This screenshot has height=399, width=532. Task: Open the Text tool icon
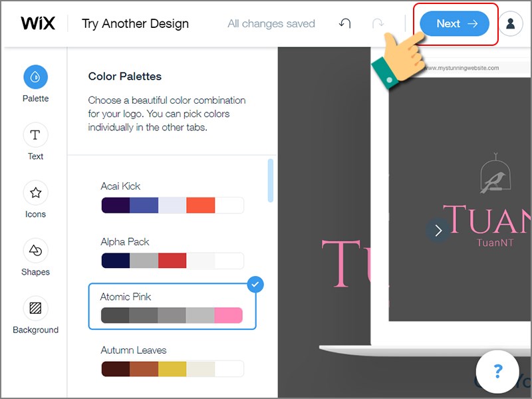tap(35, 135)
